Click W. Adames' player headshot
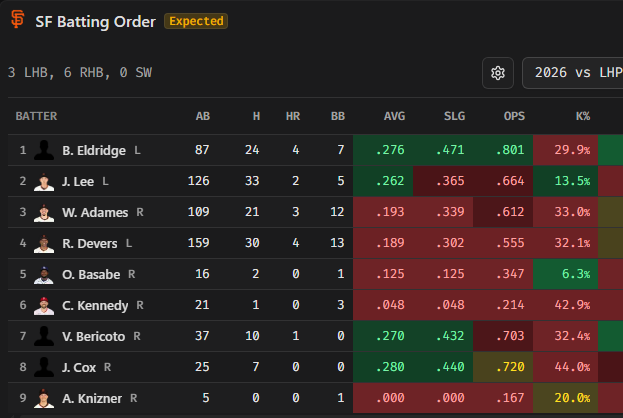 pyautogui.click(x=44, y=212)
